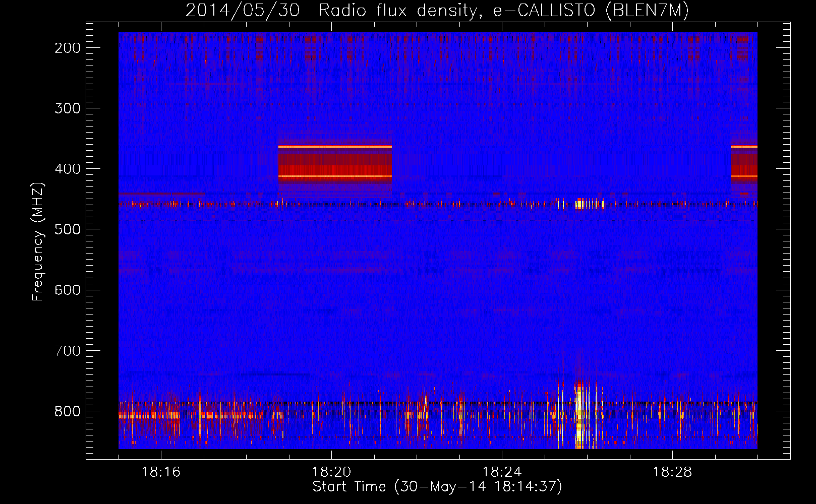
Task: Click the 'Frequency (MHZ)' axis label
Action: pyautogui.click(x=38, y=242)
